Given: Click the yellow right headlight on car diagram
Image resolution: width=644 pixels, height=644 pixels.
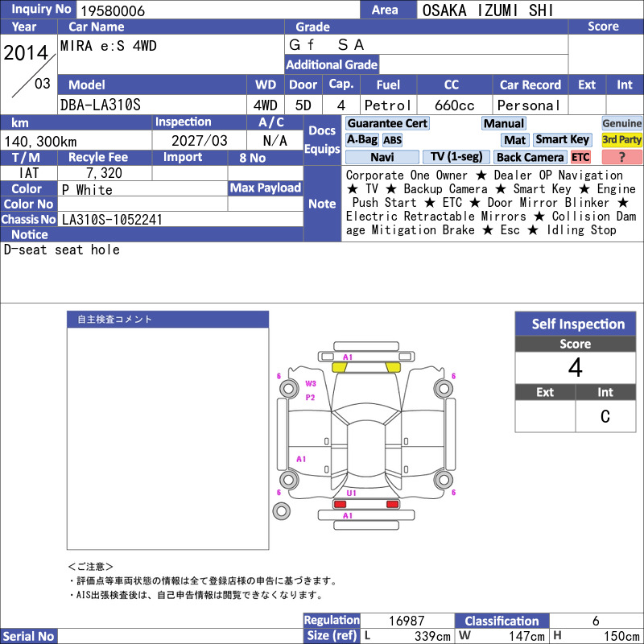Looking at the screenshot, I should pos(393,367).
